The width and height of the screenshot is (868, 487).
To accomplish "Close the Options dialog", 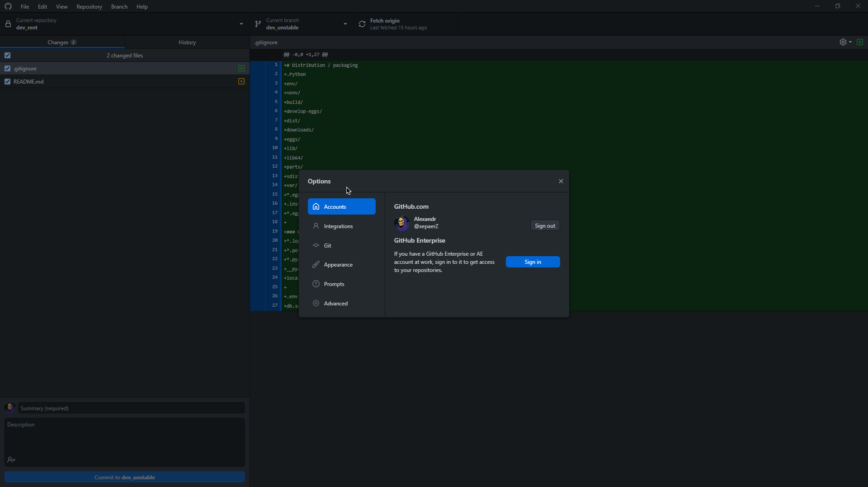I will pyautogui.click(x=561, y=181).
